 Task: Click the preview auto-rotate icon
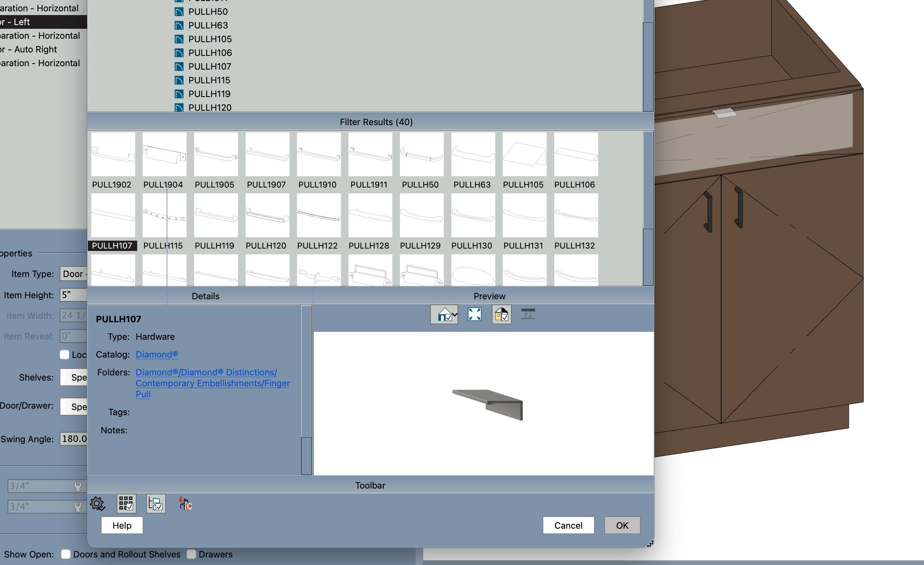pos(528,314)
